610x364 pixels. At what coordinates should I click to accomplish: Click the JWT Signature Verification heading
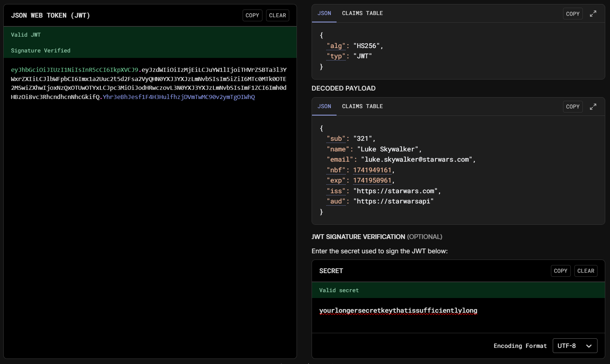pos(377,237)
